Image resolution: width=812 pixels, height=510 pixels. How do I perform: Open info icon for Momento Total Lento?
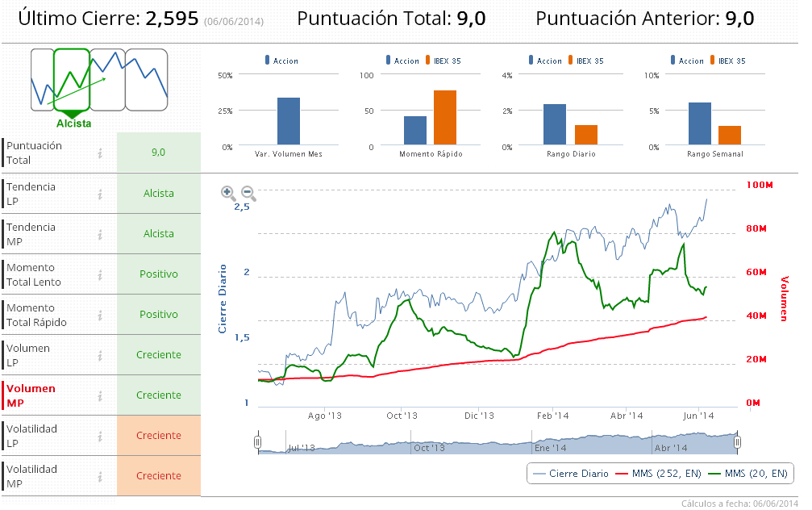(x=100, y=274)
